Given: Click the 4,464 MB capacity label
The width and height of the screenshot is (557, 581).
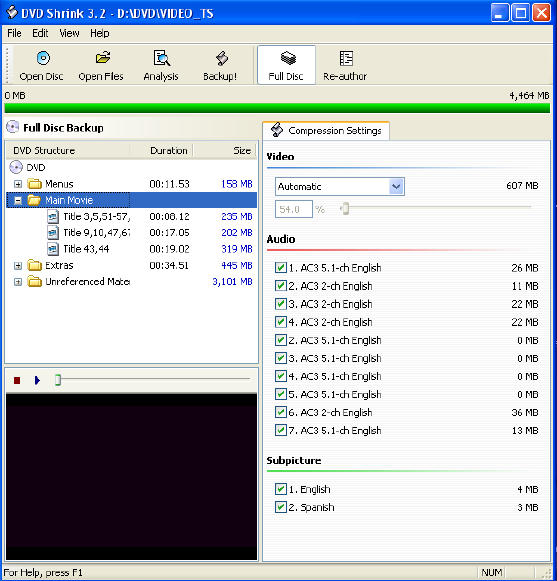Looking at the screenshot, I should pos(529,96).
